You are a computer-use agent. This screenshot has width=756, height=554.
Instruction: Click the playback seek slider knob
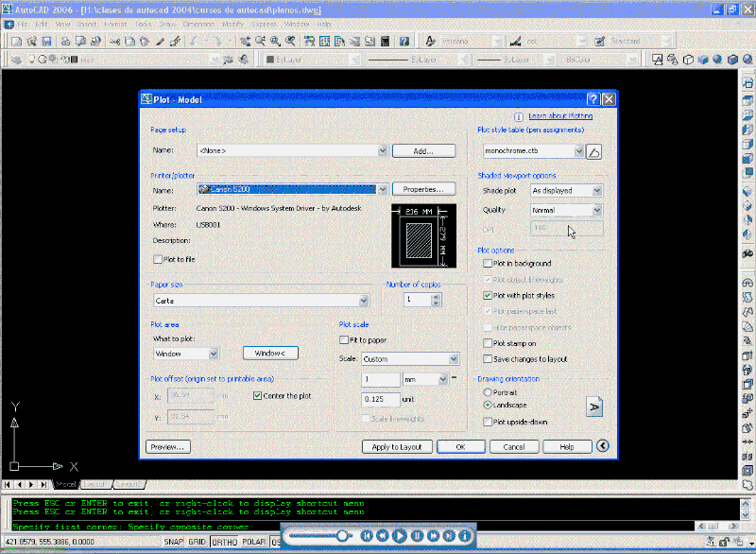point(343,536)
